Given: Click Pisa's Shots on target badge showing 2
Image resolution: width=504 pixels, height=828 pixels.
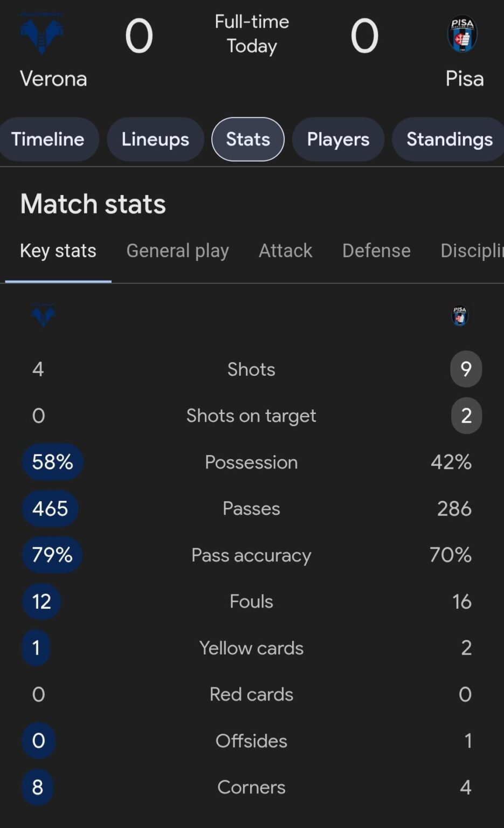Looking at the screenshot, I should coord(466,415).
